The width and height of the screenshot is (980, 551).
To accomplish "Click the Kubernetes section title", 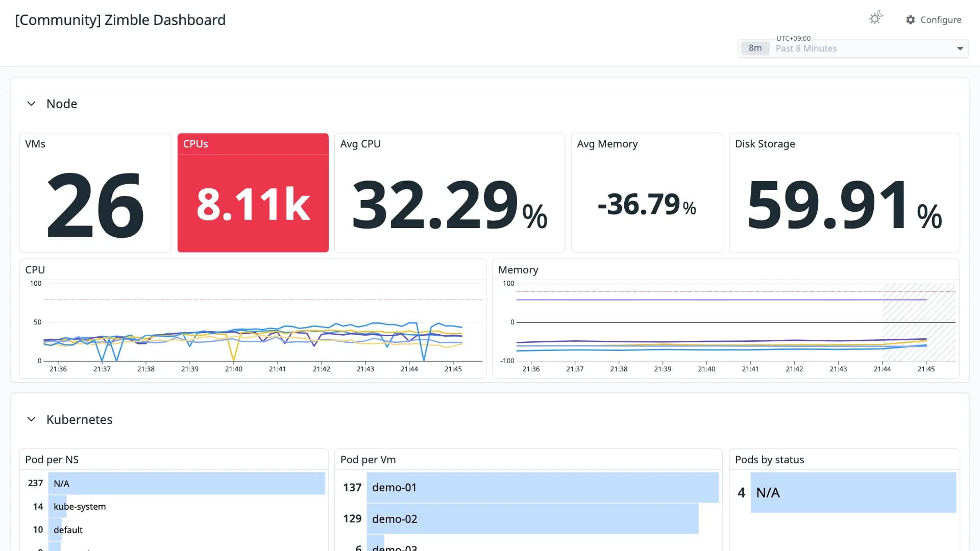I will click(80, 419).
